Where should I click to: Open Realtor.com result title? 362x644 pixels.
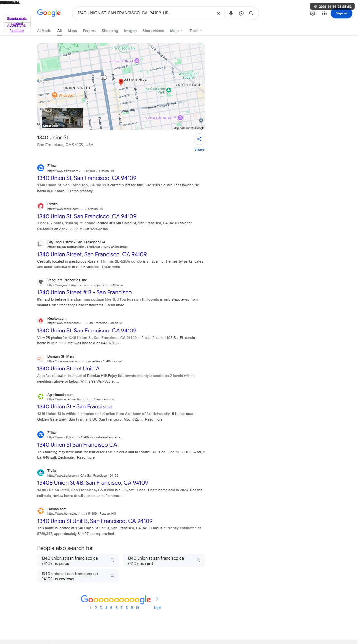87,331
